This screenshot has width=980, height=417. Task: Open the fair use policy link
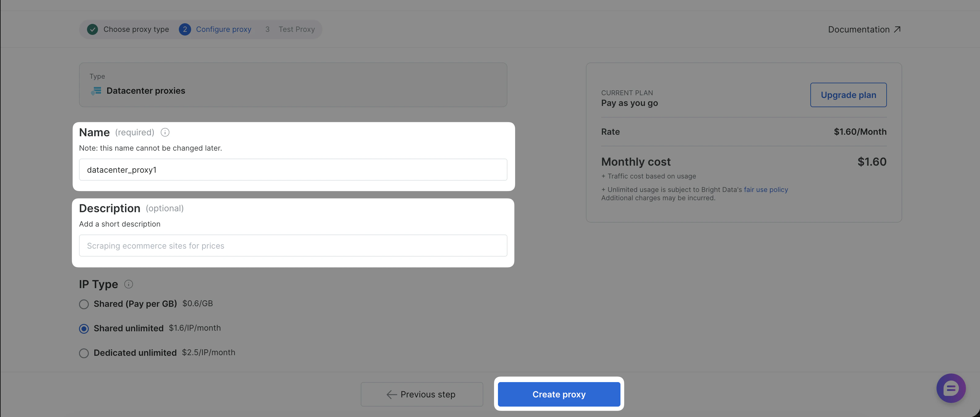[x=766, y=190]
